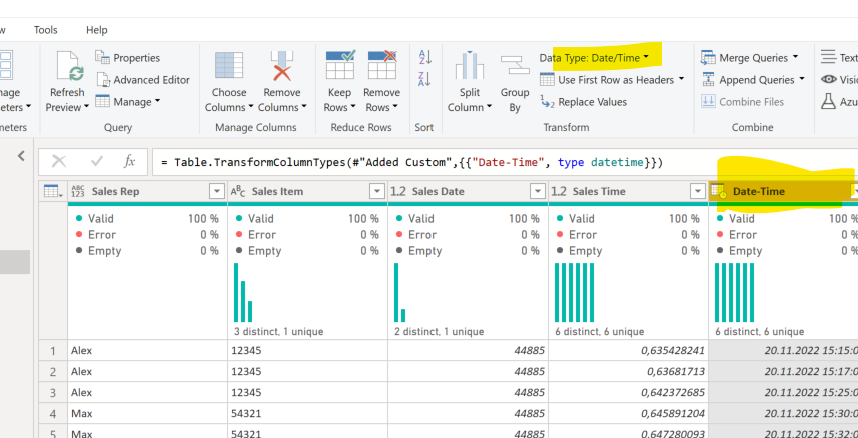Select the 44885 cell in row 3
Screen dimensions: 858x438
[x=468, y=393]
